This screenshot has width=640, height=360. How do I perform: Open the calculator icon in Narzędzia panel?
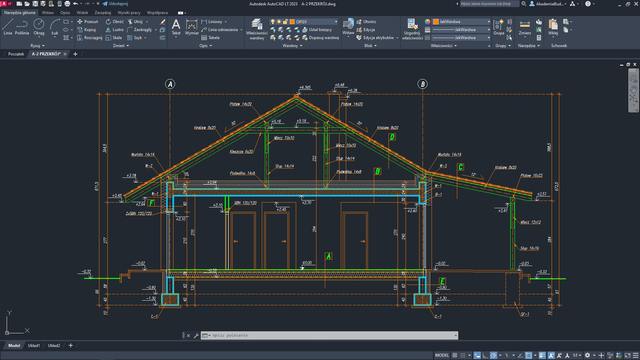pyautogui.click(x=539, y=38)
